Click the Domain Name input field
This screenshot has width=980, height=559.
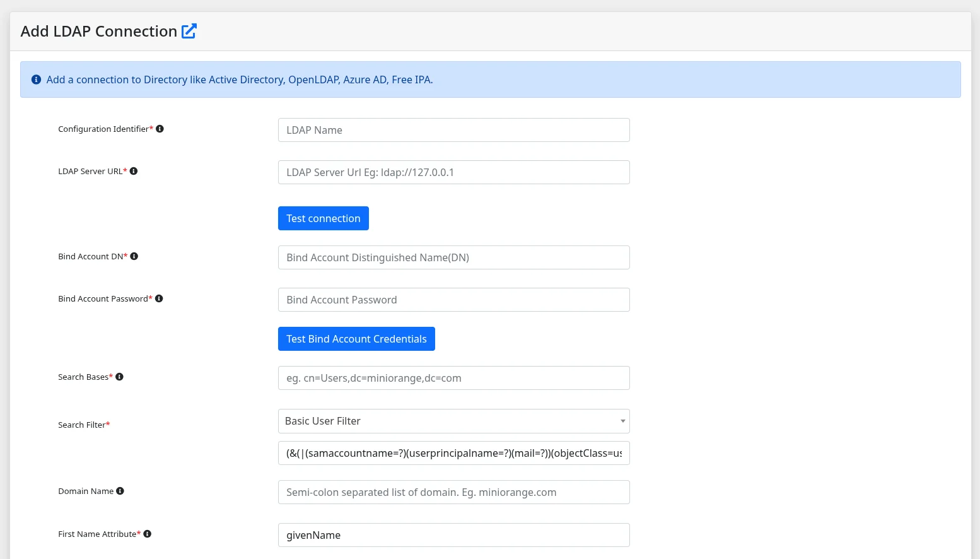(453, 491)
